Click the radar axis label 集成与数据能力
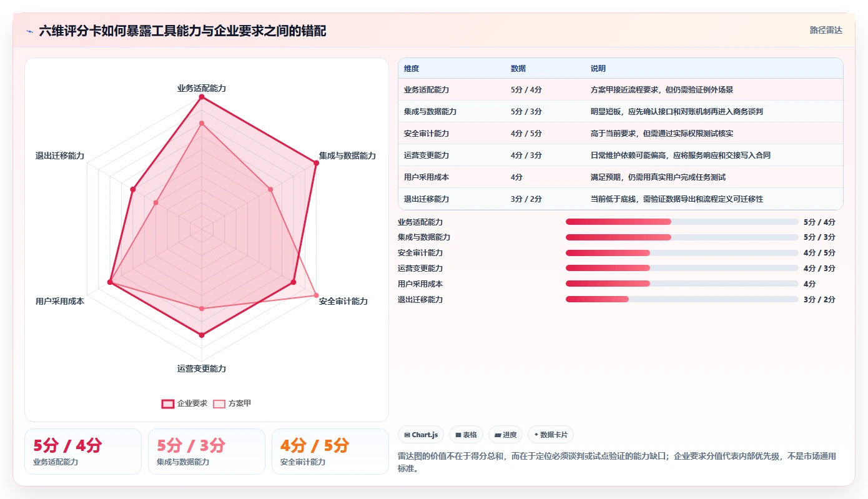This screenshot has width=868, height=499. pyautogui.click(x=347, y=156)
